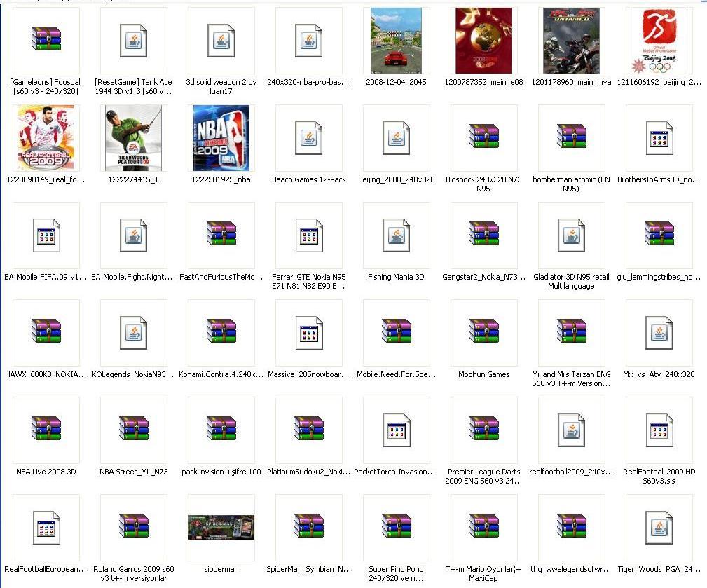This screenshot has width=707, height=588.
Task: Select the EA.Mobile.FIFA.09 installer icon
Action: (46, 235)
